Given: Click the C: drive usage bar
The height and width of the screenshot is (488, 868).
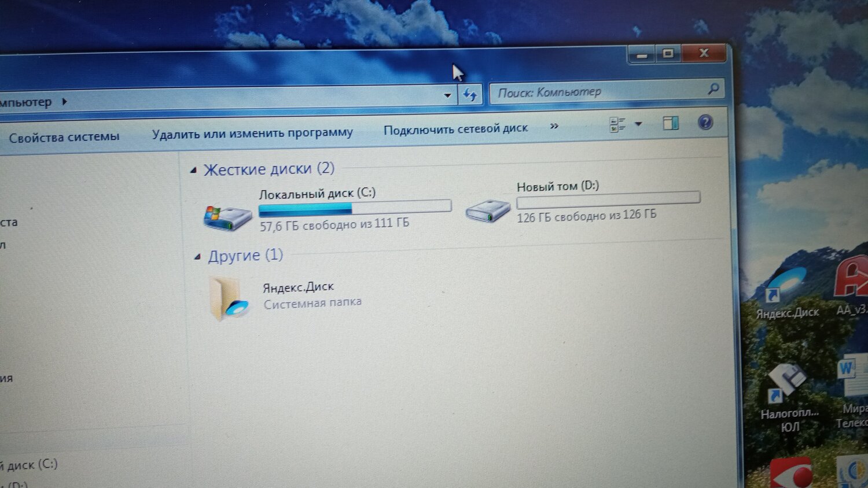Looking at the screenshot, I should 355,207.
